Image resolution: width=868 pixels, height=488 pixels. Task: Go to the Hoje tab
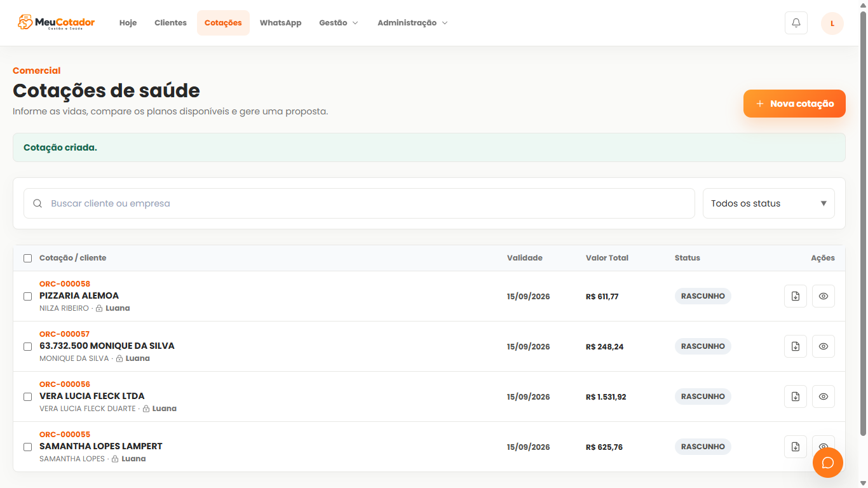point(128,23)
